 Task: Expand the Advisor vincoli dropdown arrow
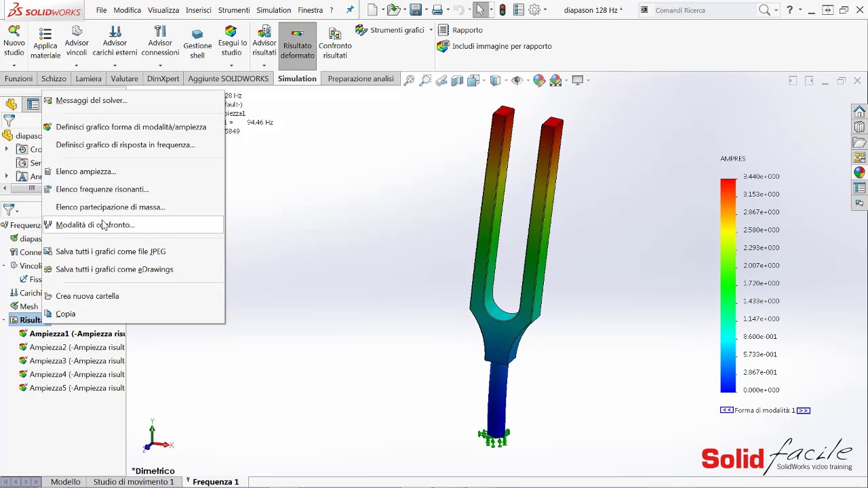point(77,65)
